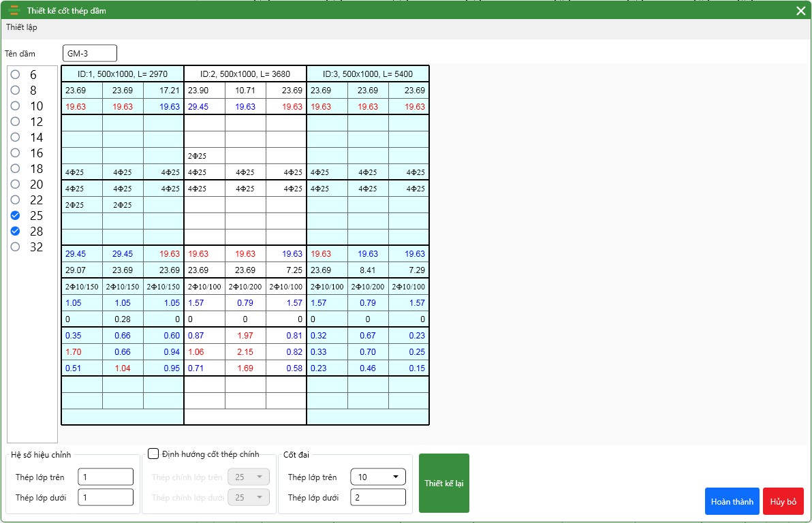Click the app icon in the title bar
812x523 pixels.
coord(14,10)
